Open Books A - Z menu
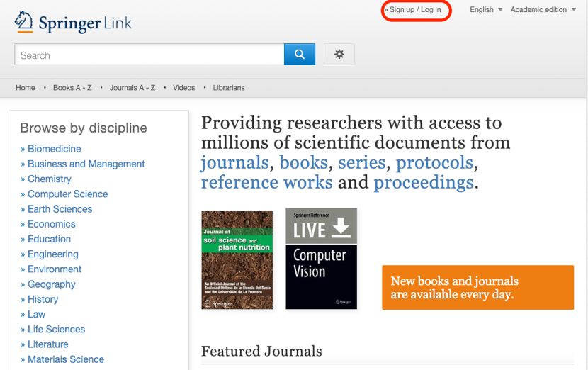This screenshot has width=588, height=370. (72, 88)
